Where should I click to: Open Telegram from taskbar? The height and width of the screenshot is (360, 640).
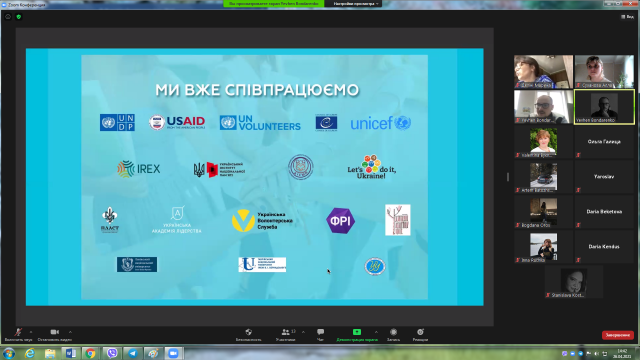[133, 353]
